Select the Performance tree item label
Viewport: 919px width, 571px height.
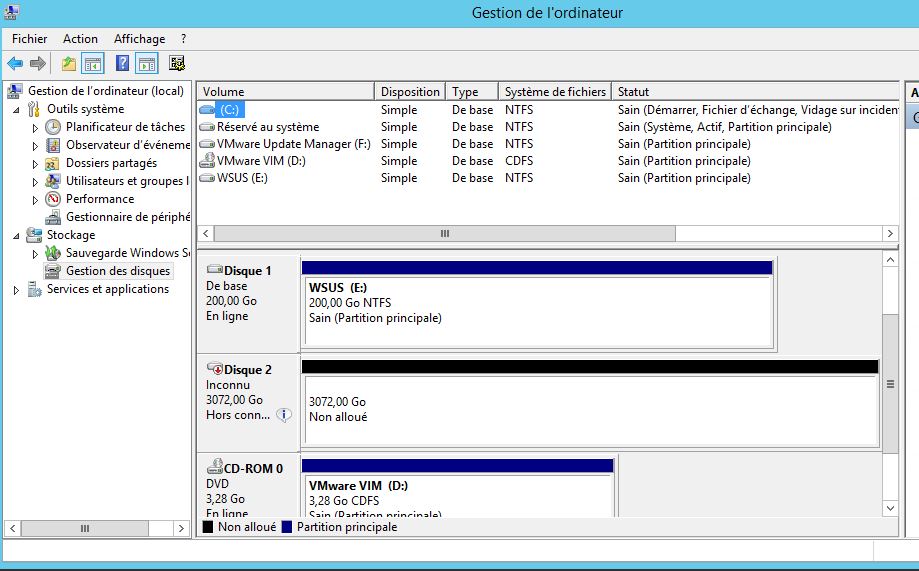click(x=100, y=199)
